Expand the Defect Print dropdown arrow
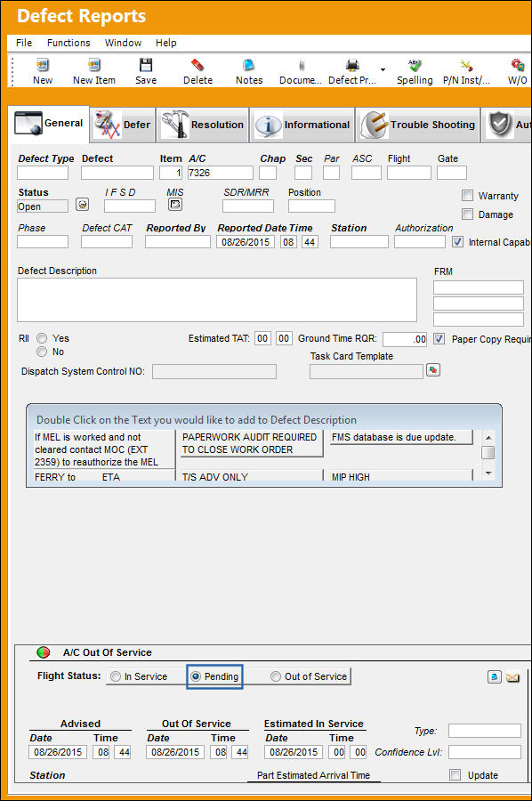 (x=383, y=69)
